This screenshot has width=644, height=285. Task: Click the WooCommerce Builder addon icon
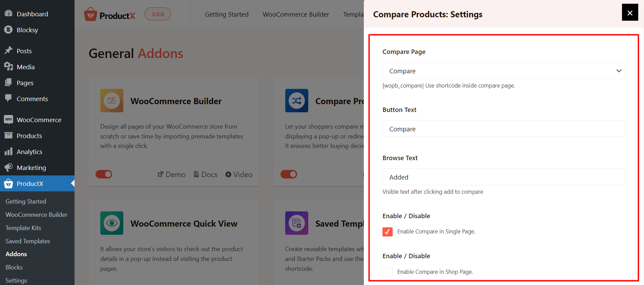[112, 101]
